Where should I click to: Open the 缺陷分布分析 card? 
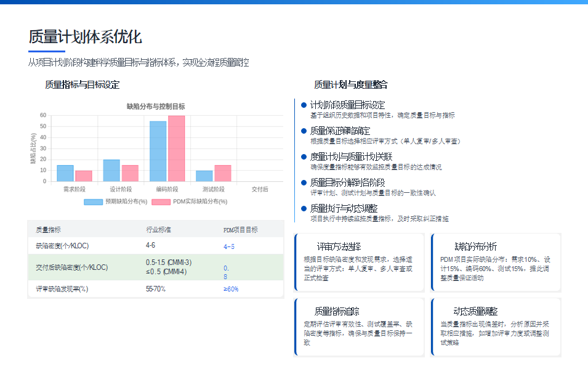point(496,262)
